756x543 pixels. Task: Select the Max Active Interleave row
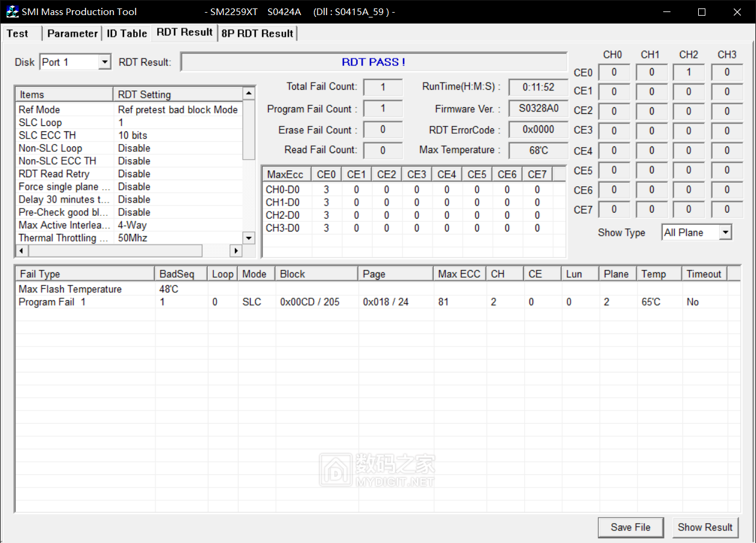[129, 225]
